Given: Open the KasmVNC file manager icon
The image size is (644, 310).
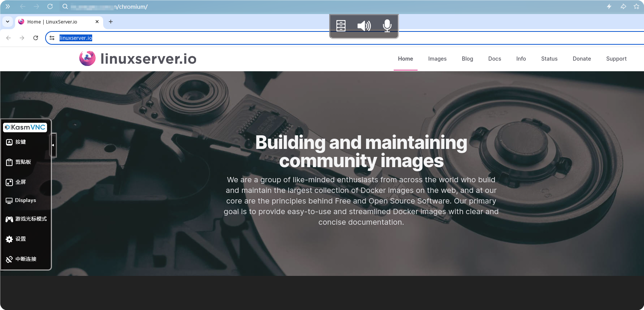Looking at the screenshot, I should pos(341,26).
